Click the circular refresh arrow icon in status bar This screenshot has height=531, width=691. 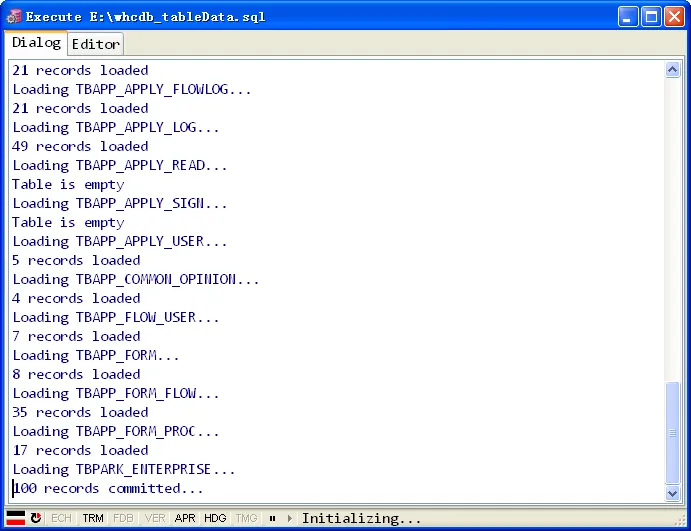click(x=36, y=518)
